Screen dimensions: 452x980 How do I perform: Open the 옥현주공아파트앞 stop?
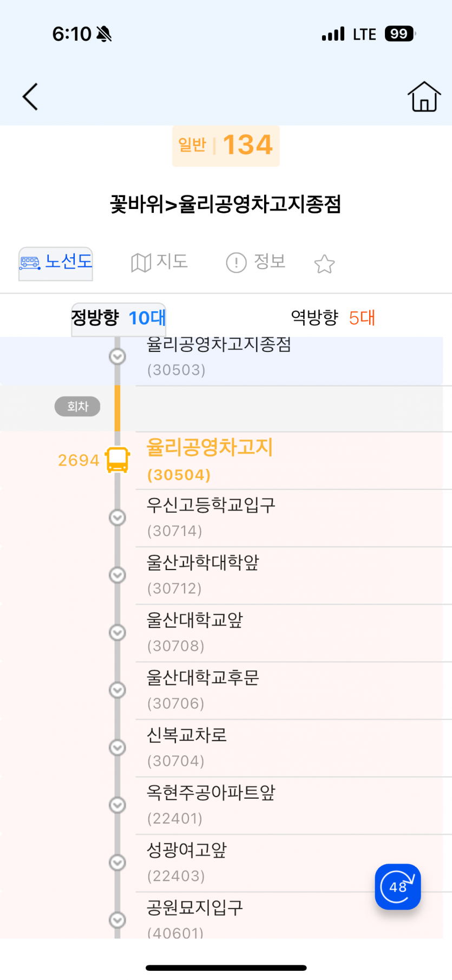[293, 806]
